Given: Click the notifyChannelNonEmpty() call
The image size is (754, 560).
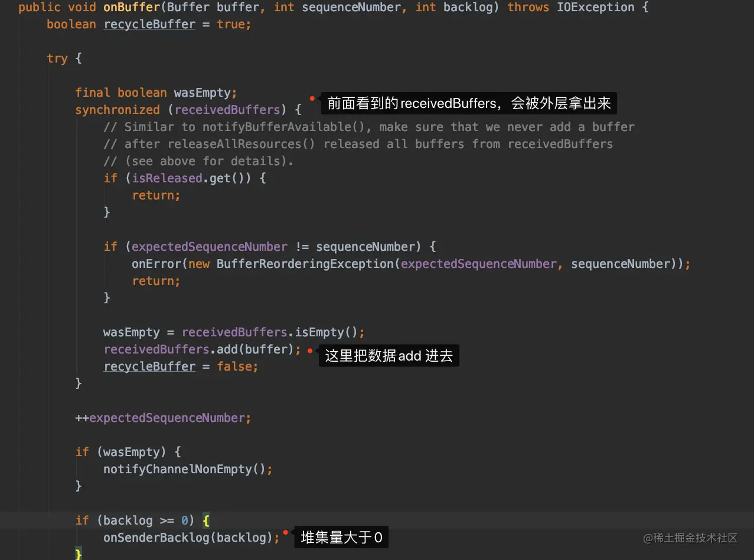Looking at the screenshot, I should point(188,469).
